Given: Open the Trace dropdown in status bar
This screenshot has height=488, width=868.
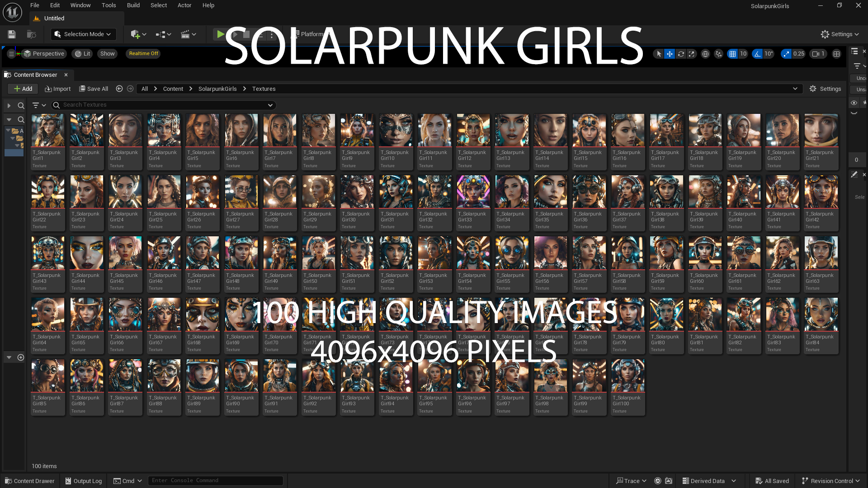Looking at the screenshot, I should tap(632, 481).
